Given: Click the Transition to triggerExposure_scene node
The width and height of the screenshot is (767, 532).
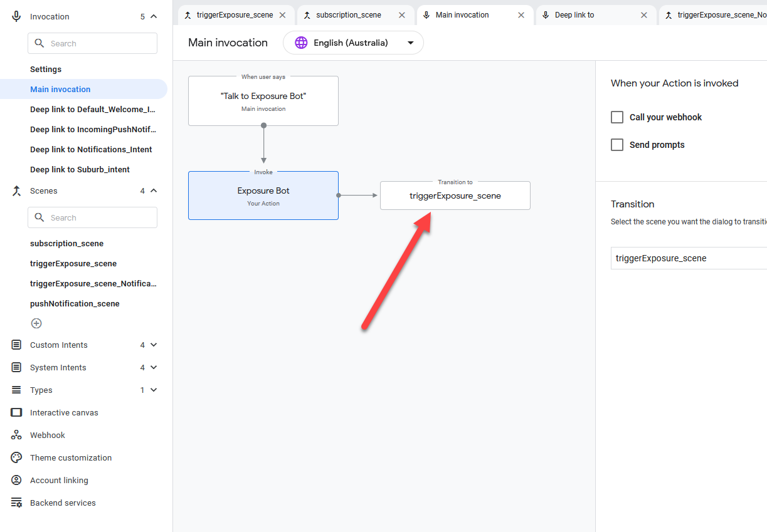Looking at the screenshot, I should [455, 196].
